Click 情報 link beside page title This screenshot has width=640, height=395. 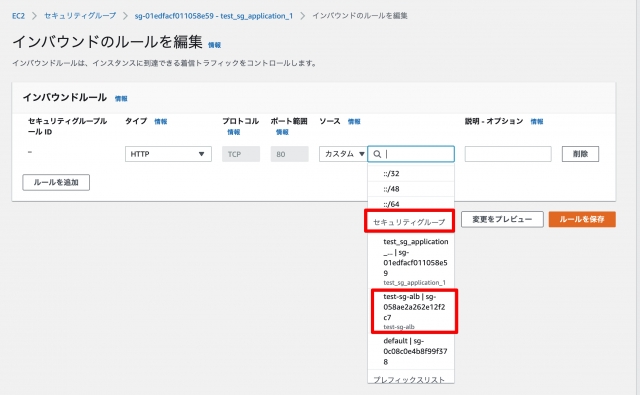click(x=214, y=45)
